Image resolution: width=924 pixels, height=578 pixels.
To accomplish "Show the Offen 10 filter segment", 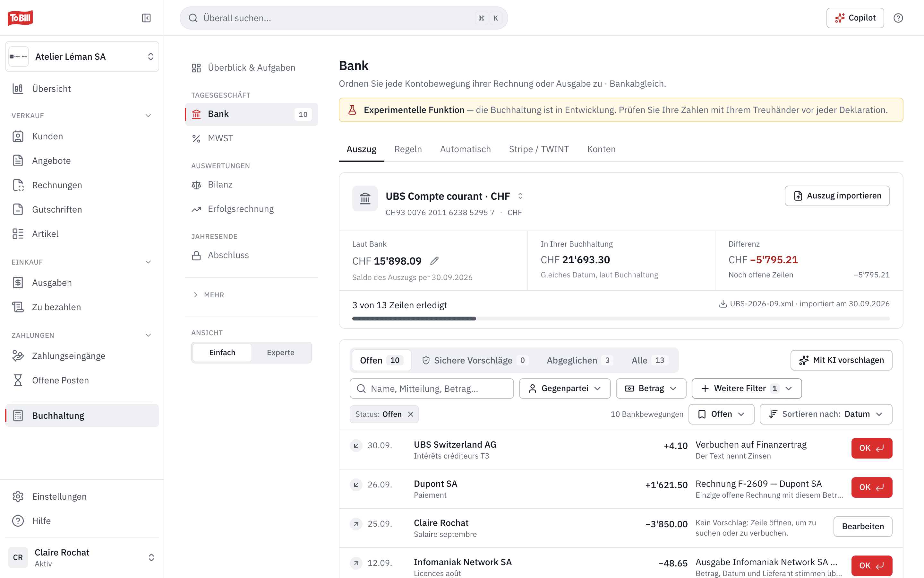I will [x=381, y=361].
